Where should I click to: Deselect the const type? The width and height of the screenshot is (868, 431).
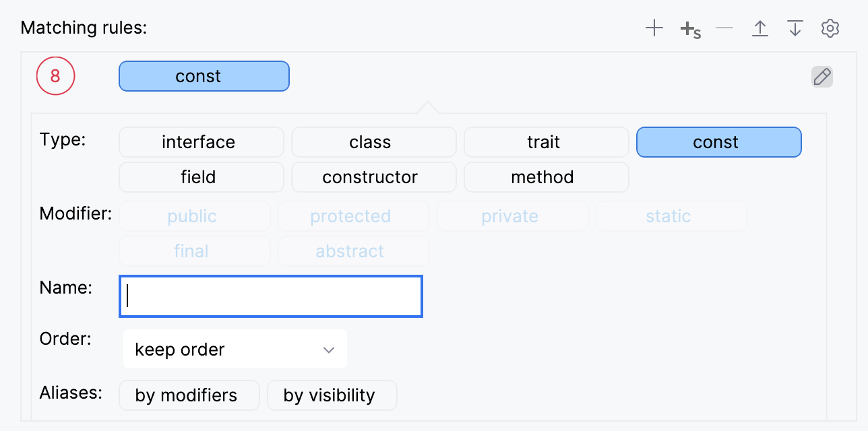(x=717, y=142)
